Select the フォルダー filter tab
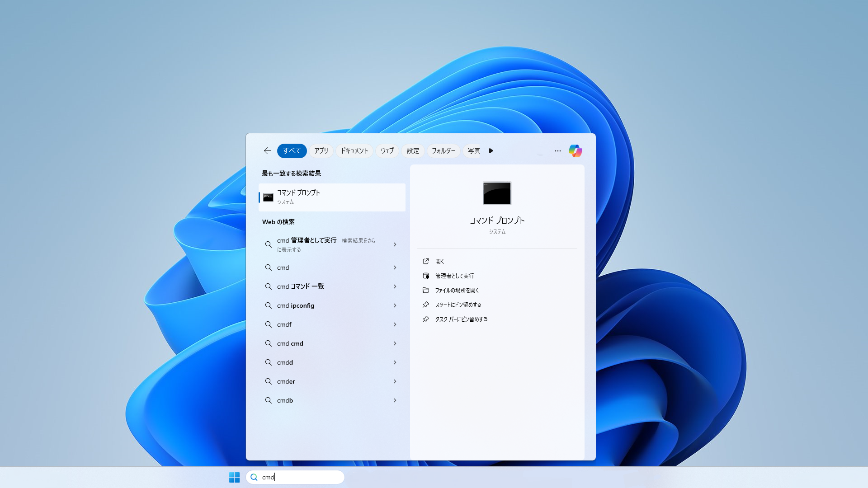The height and width of the screenshot is (488, 868). click(443, 151)
